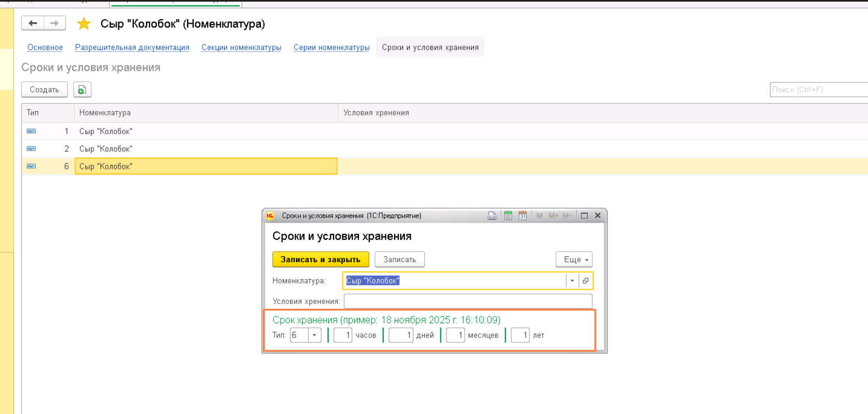
Task: Open the Еще menu in dialog
Action: point(574,260)
